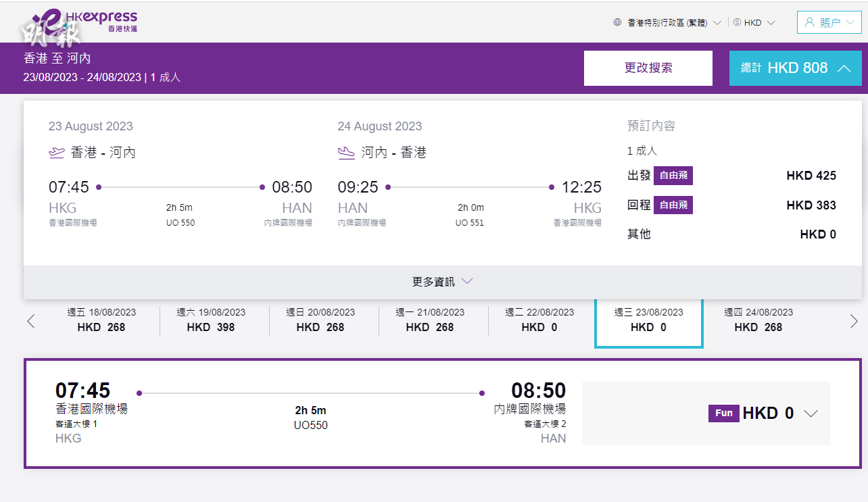Click the return airplane landing icon
868x502 pixels.
pyautogui.click(x=346, y=153)
